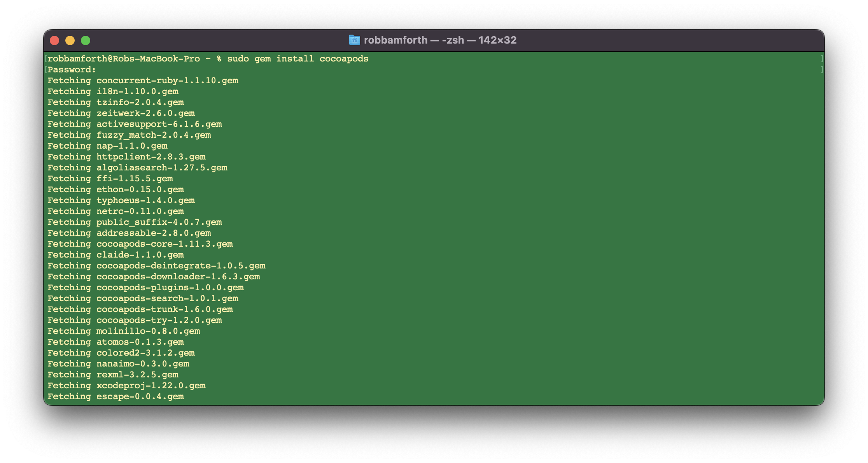Image resolution: width=868 pixels, height=463 pixels.
Task: Select the line 'Fetching xcodeproj-1.22.0.gem'
Action: (126, 386)
